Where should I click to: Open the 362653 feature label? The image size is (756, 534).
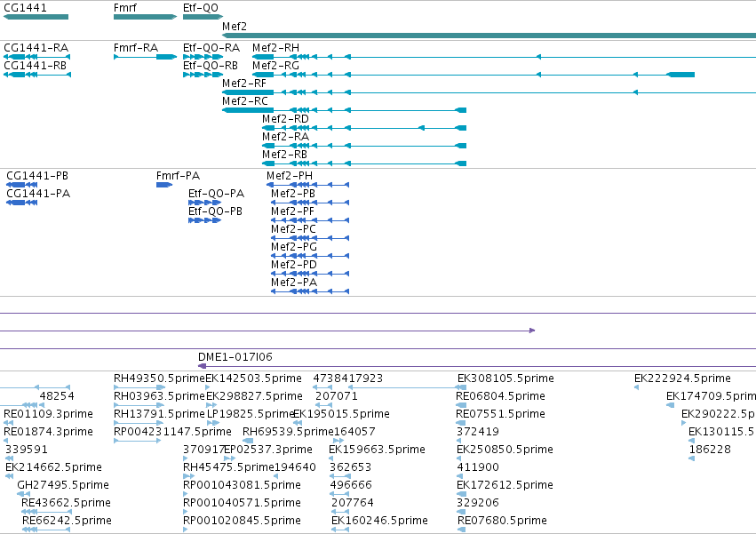click(x=351, y=467)
